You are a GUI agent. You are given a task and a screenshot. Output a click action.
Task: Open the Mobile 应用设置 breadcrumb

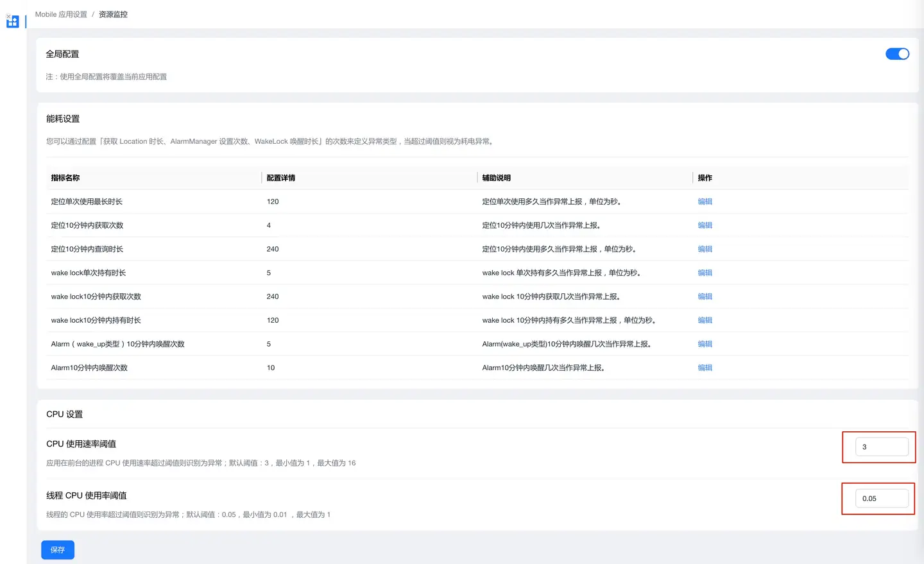coord(61,14)
